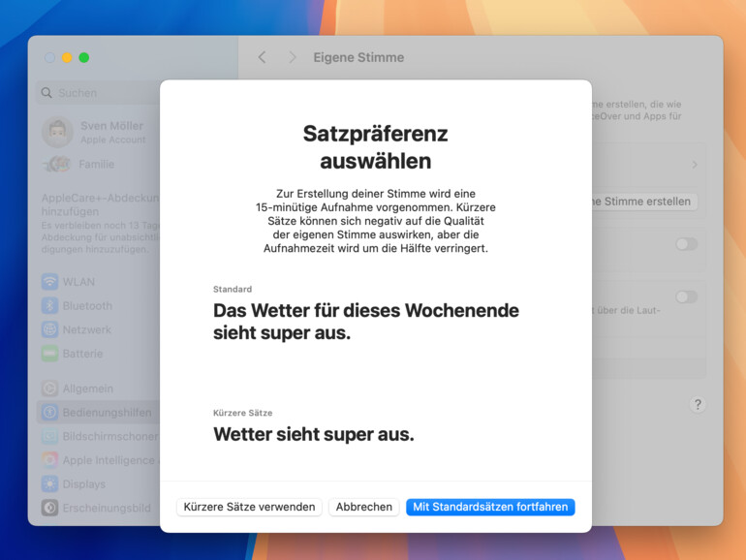746x560 pixels.
Task: Select the Bedienungshilfen accessibility icon
Action: [x=50, y=413]
